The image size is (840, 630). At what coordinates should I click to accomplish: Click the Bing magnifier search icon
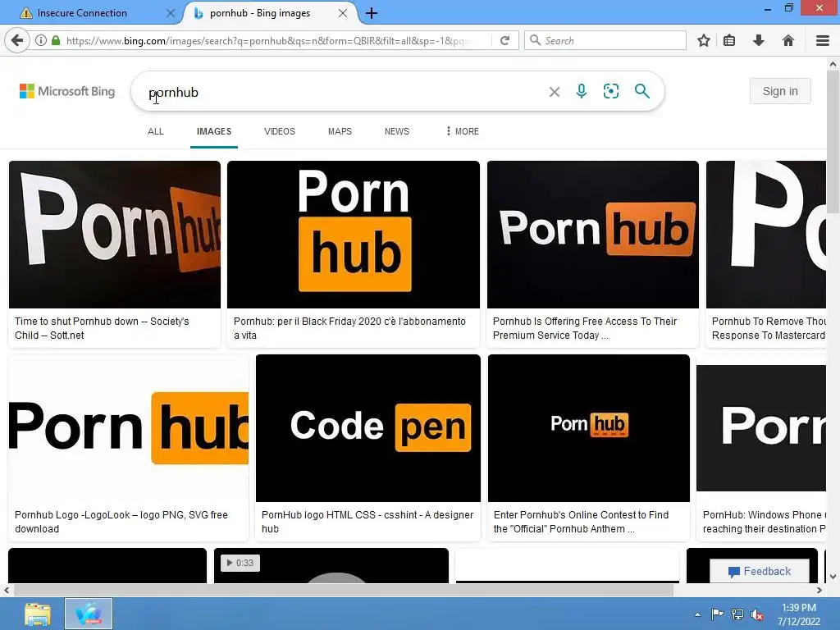pos(641,91)
